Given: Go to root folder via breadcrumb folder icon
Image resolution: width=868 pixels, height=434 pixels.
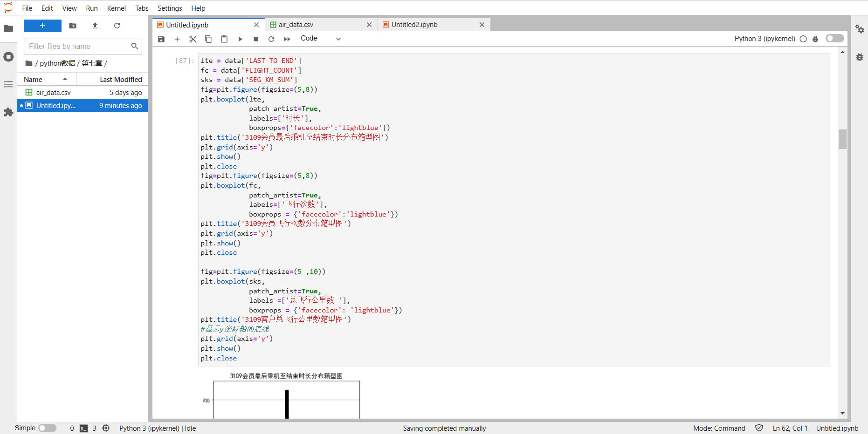Looking at the screenshot, I should (29, 63).
